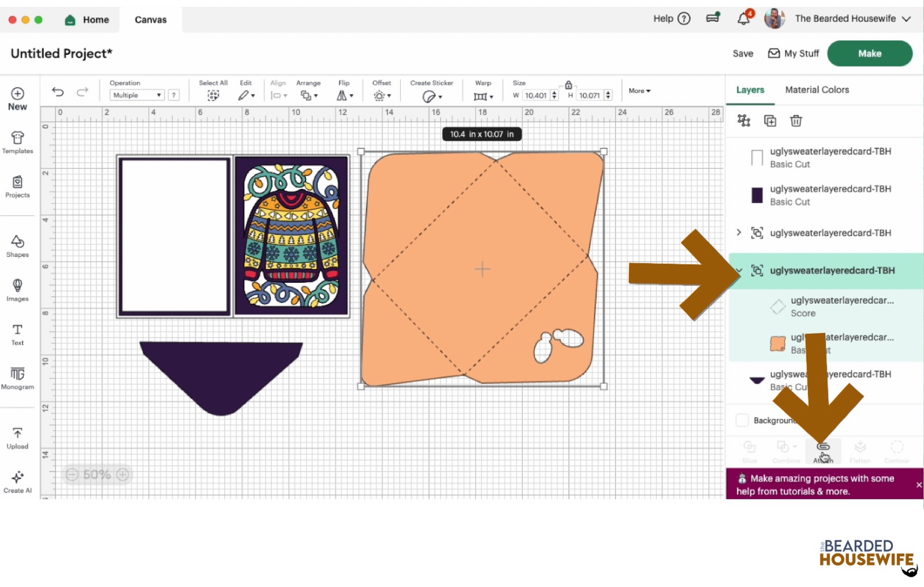Image resolution: width=924 pixels, height=587 pixels.
Task: Select the Text tool
Action: coord(17,334)
